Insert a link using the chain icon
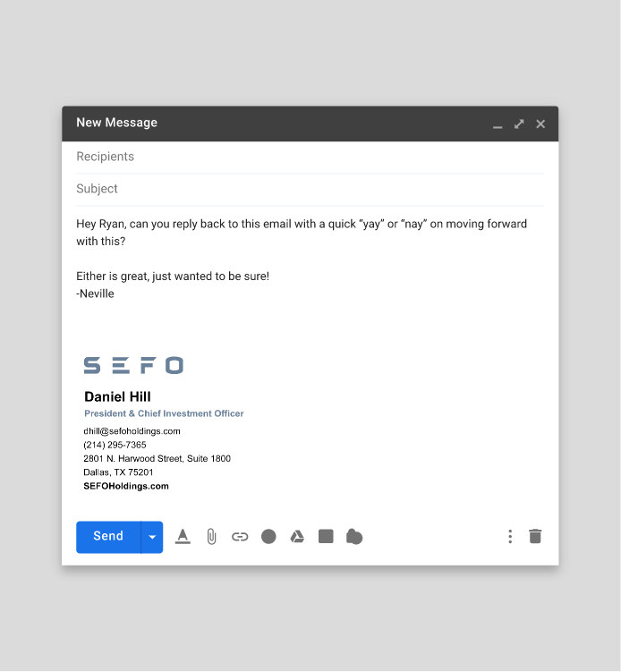 coord(240,537)
